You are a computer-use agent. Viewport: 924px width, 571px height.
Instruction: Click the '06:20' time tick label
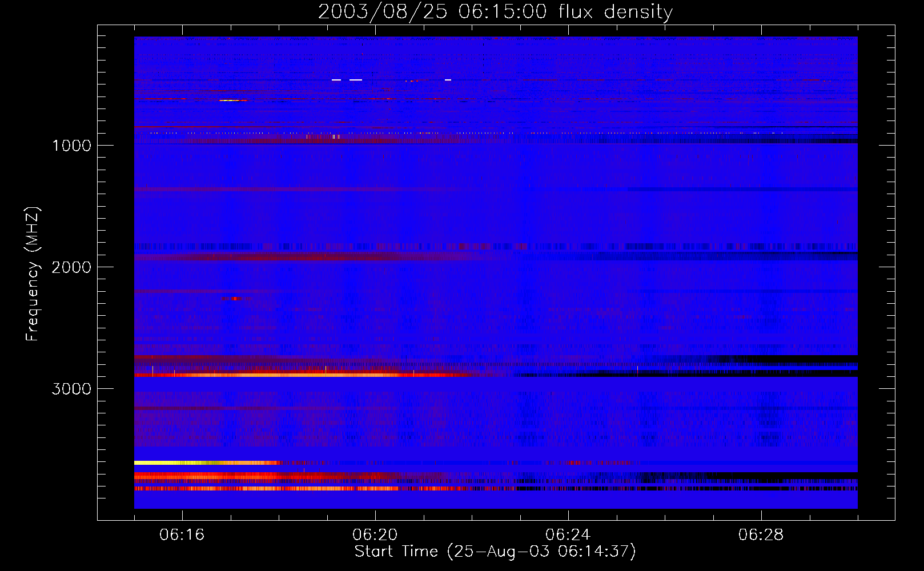click(x=375, y=535)
